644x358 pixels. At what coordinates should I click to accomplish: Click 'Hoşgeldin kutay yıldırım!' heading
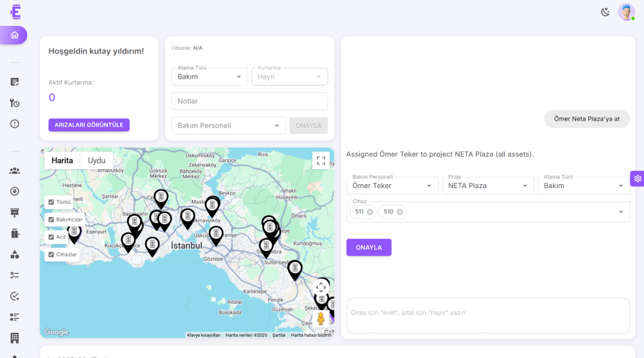click(x=96, y=51)
